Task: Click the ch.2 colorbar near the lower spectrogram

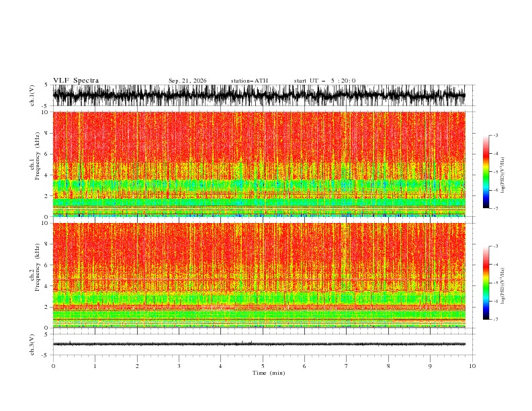Action: pos(486,283)
